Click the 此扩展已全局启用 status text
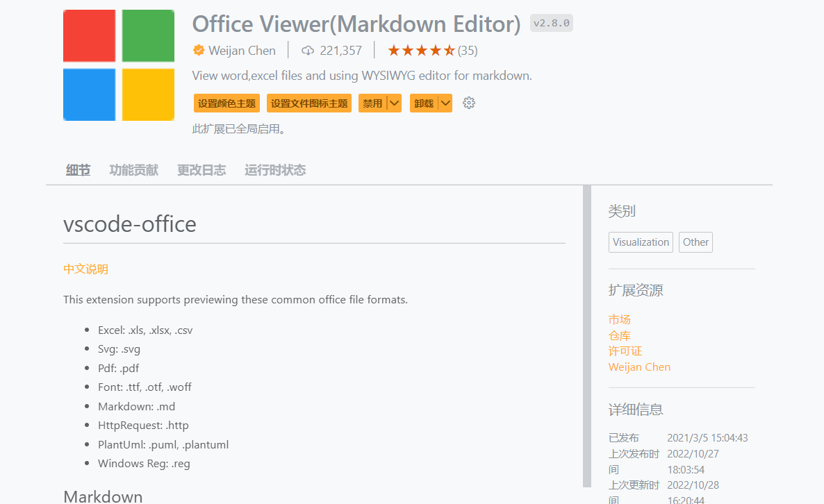This screenshot has height=504, width=824. click(x=238, y=128)
